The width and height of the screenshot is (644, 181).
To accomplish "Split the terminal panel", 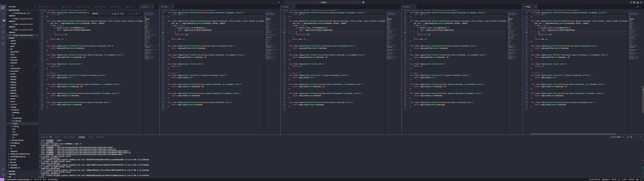I will (628, 137).
